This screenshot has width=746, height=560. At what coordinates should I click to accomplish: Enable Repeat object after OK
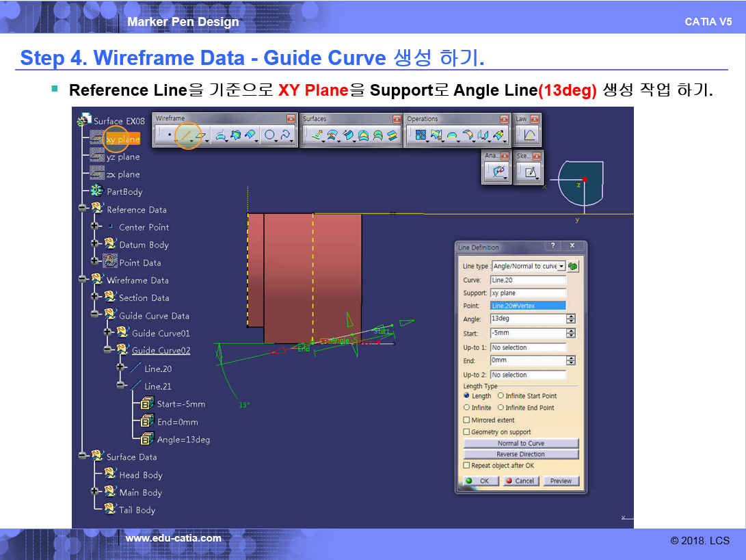(x=467, y=466)
